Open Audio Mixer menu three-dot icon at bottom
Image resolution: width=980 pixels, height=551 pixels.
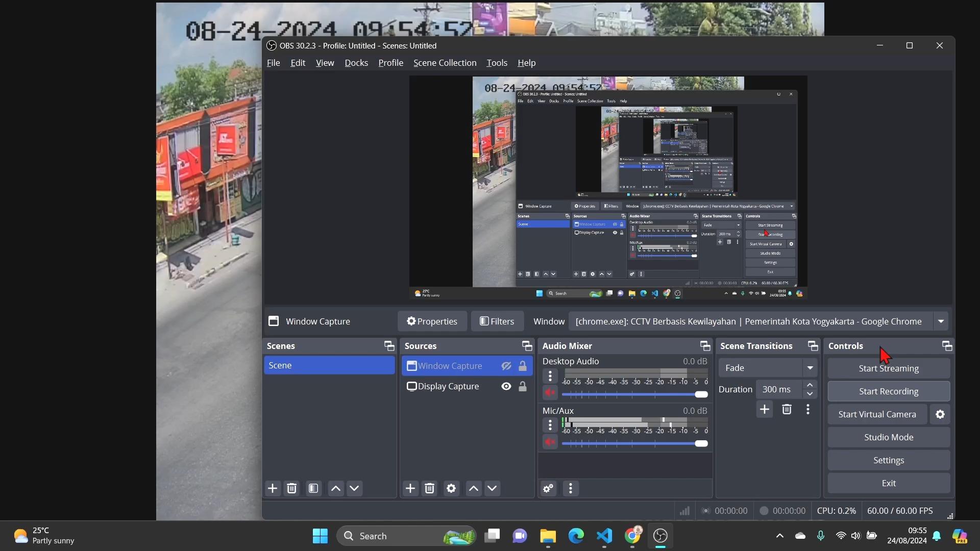pyautogui.click(x=571, y=489)
